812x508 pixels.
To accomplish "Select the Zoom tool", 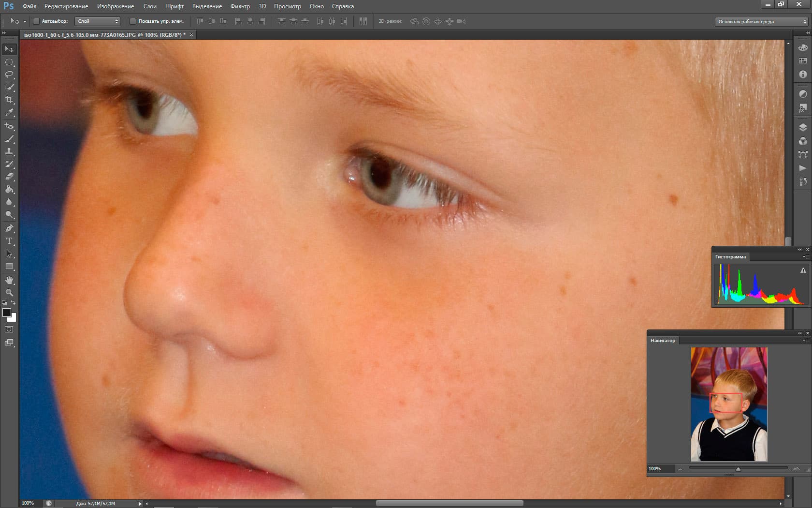I will pos(9,293).
